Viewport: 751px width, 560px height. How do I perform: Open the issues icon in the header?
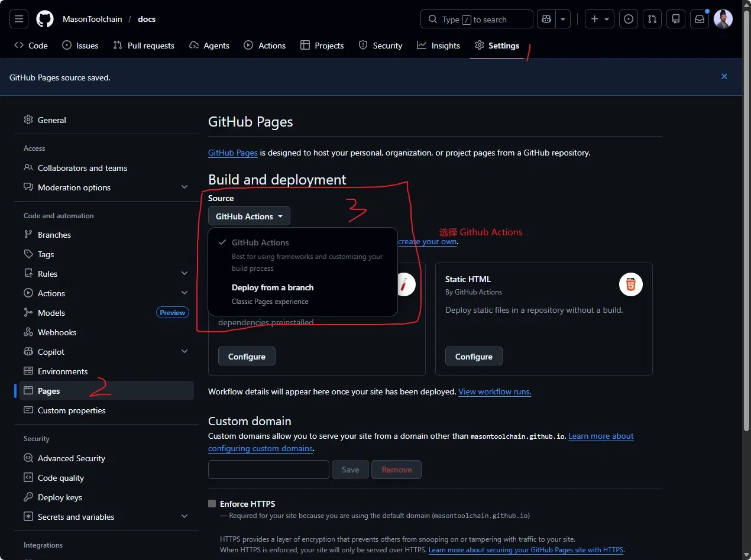pos(629,19)
